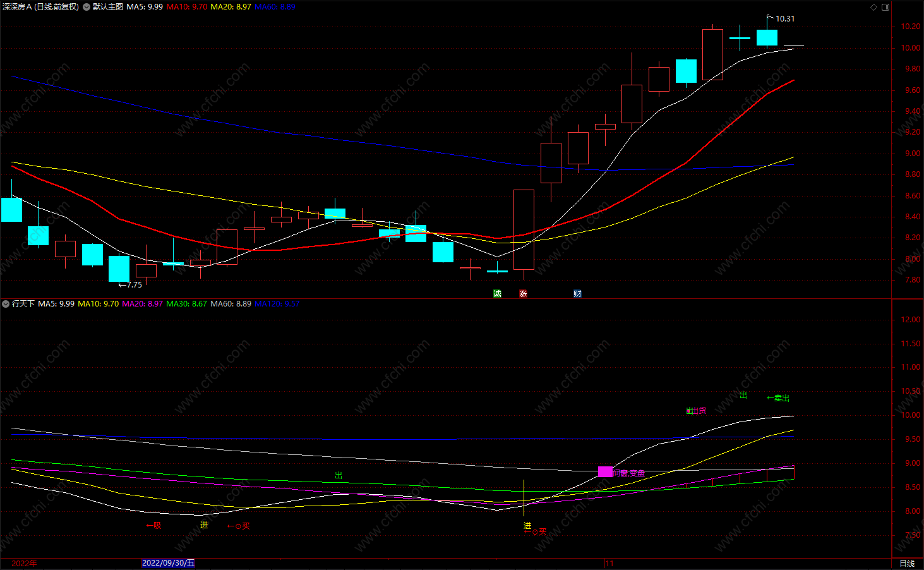Screen dimensions: 924x570
Task: Click the magenta MA20: 8.97 sub-chart label
Action: (x=142, y=304)
